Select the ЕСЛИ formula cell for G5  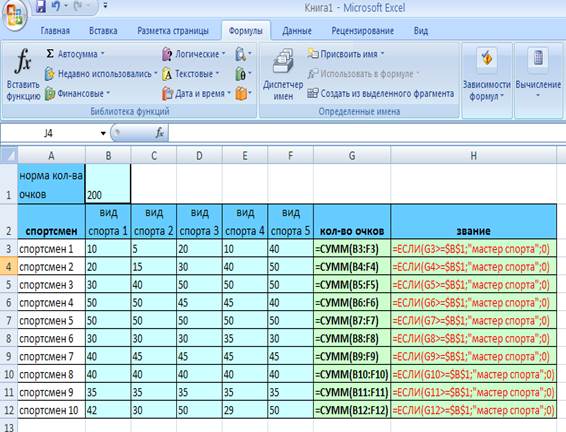473,285
